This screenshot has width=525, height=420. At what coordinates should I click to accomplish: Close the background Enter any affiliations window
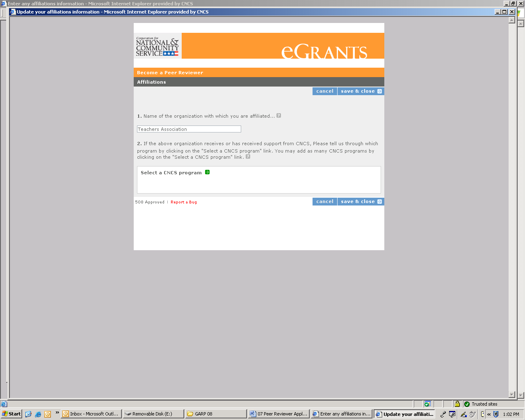click(x=521, y=3)
